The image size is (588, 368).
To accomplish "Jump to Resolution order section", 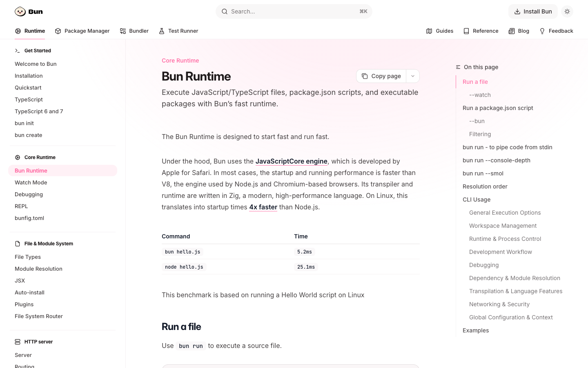I will 485,186.
